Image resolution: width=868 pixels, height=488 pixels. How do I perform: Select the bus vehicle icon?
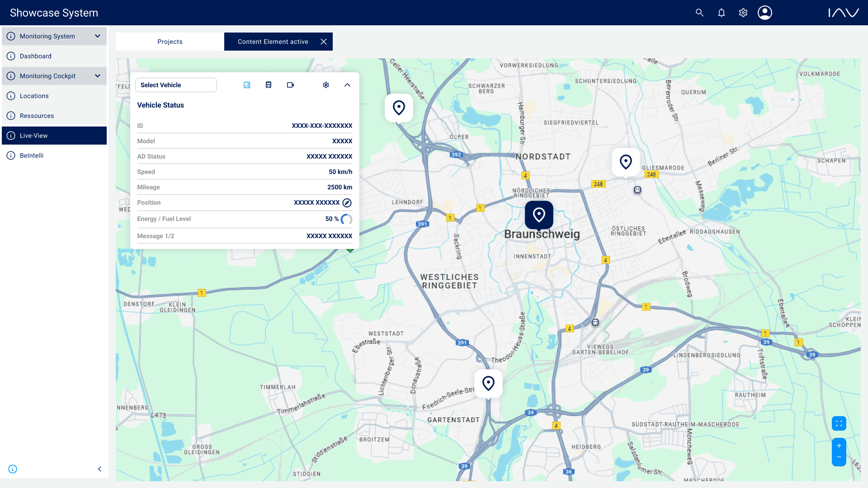(269, 85)
